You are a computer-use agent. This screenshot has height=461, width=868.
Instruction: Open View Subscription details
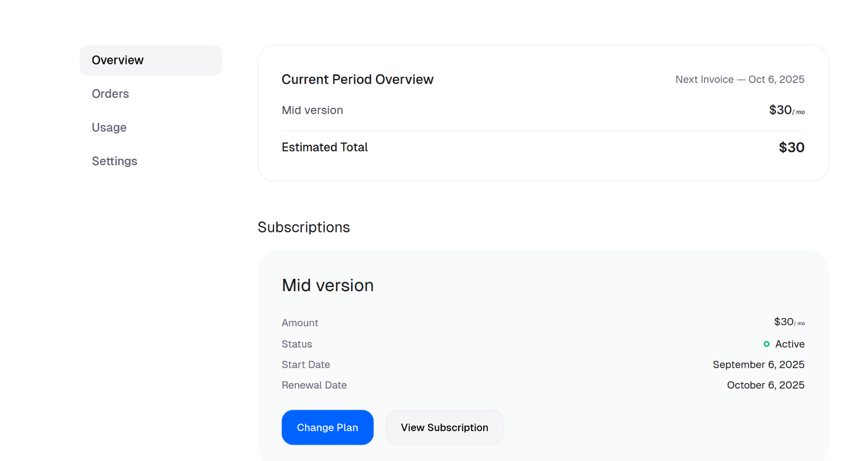[x=445, y=428]
